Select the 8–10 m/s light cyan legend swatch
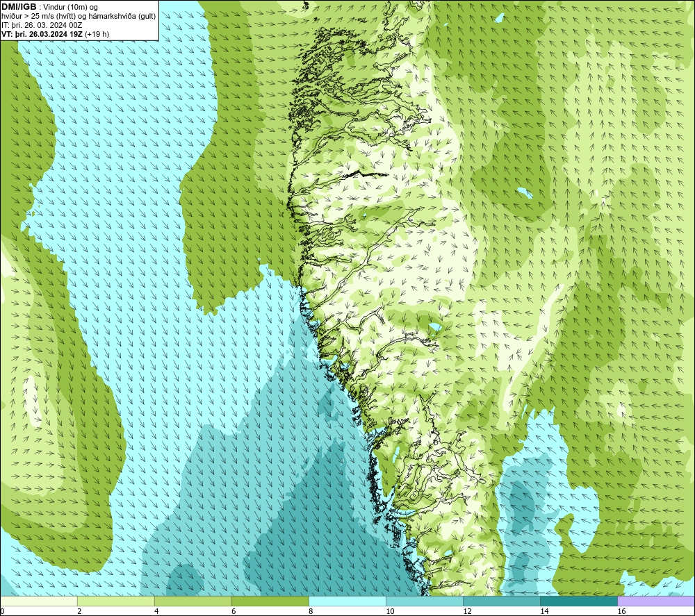This screenshot has height=616, width=695. click(347, 601)
